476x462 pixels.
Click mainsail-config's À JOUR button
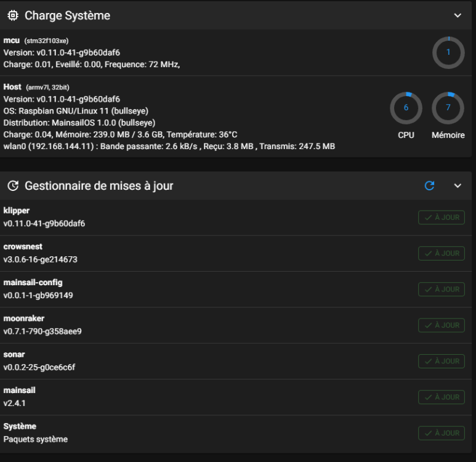coord(442,289)
